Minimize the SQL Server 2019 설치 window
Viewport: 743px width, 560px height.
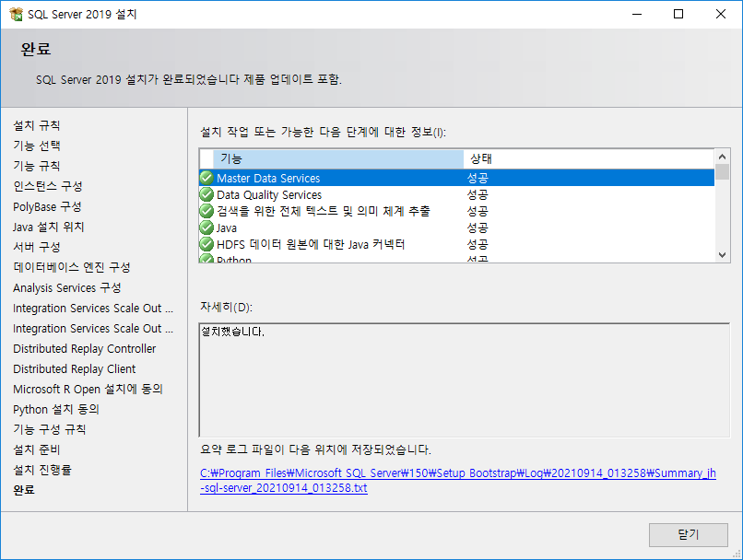tap(637, 14)
